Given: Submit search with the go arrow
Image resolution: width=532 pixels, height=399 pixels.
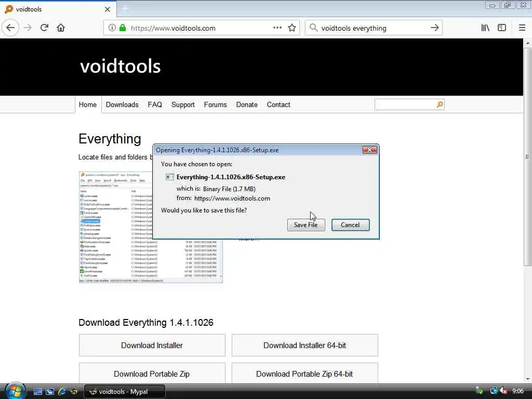Looking at the screenshot, I should (435, 28).
